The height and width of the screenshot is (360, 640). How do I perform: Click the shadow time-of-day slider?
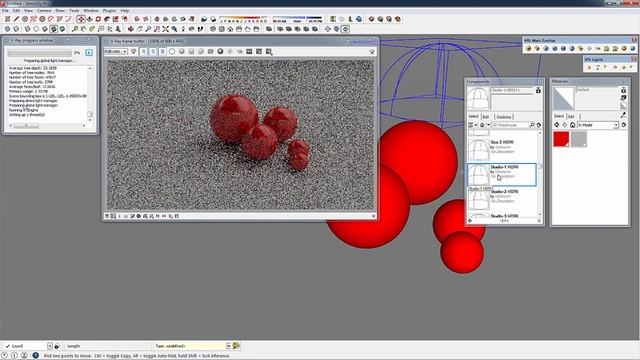297,18
